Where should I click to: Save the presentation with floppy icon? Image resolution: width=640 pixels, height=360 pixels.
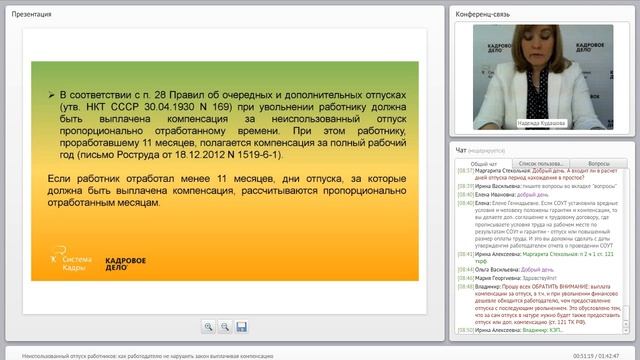pyautogui.click(x=241, y=327)
